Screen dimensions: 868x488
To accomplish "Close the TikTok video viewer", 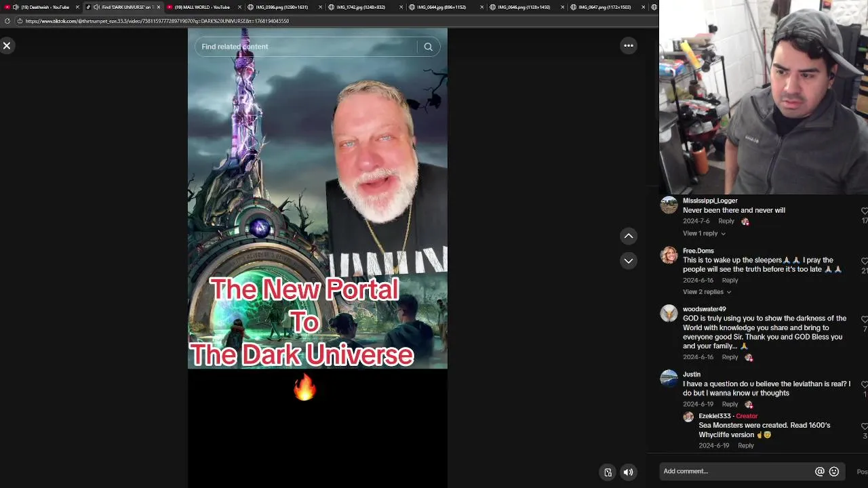I will coord(7,45).
